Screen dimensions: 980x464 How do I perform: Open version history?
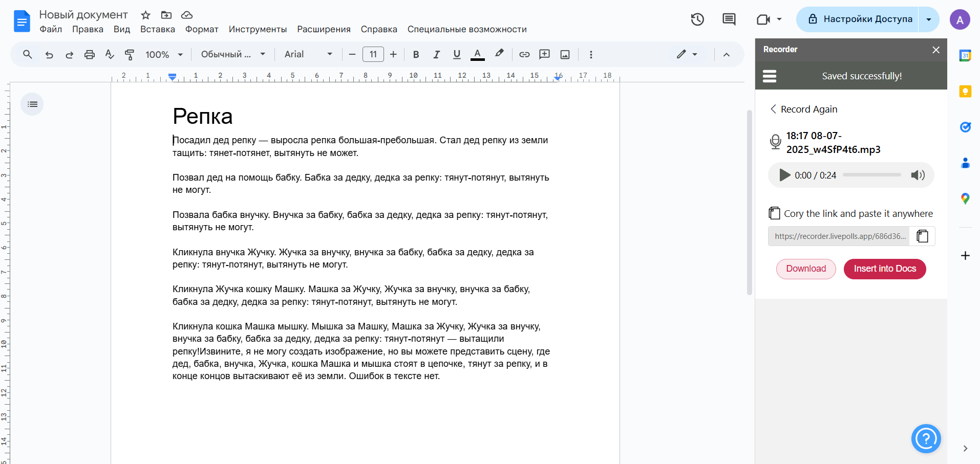pos(697,19)
